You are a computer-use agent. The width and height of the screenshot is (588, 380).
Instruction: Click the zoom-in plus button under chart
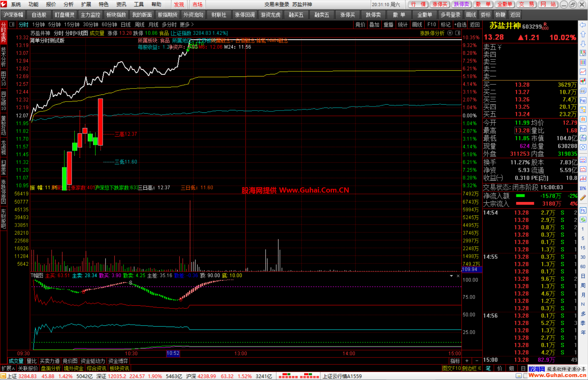coord(467,361)
